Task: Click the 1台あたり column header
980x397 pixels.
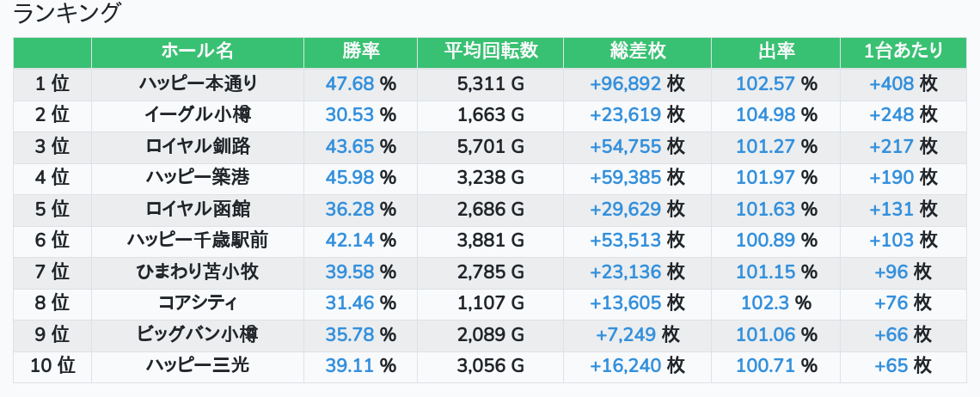Action: click(x=903, y=52)
